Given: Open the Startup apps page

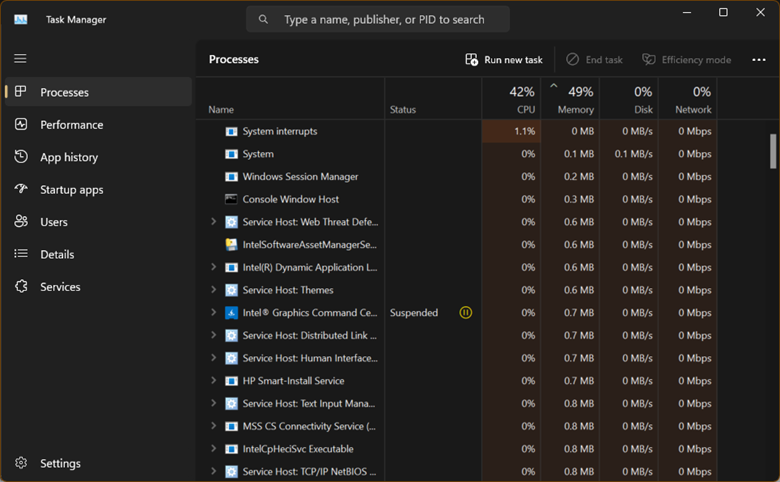Looking at the screenshot, I should click(98, 189).
